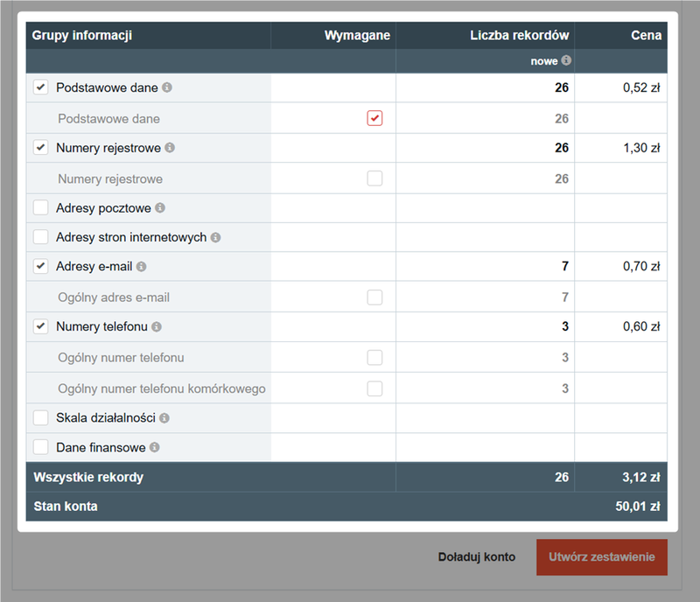Disable the Numery rejestrowe group checkbox
The height and width of the screenshot is (602, 700).
pyautogui.click(x=40, y=148)
